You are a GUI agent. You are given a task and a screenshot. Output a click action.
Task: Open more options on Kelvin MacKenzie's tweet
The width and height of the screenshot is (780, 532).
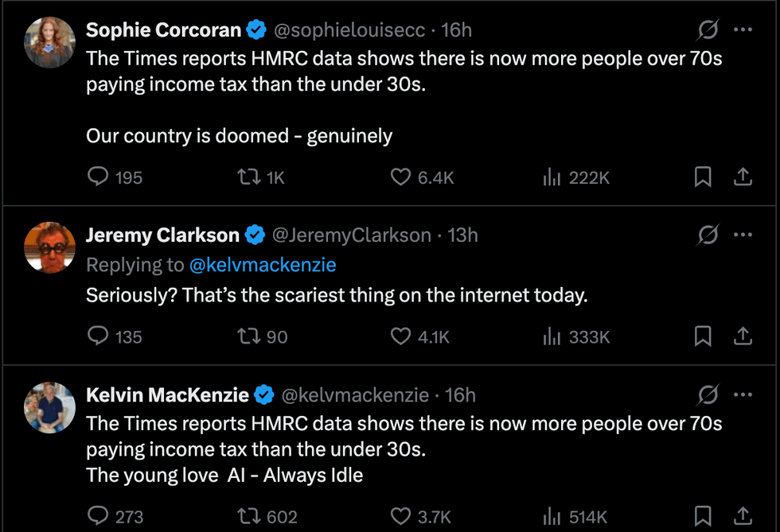[x=743, y=394]
